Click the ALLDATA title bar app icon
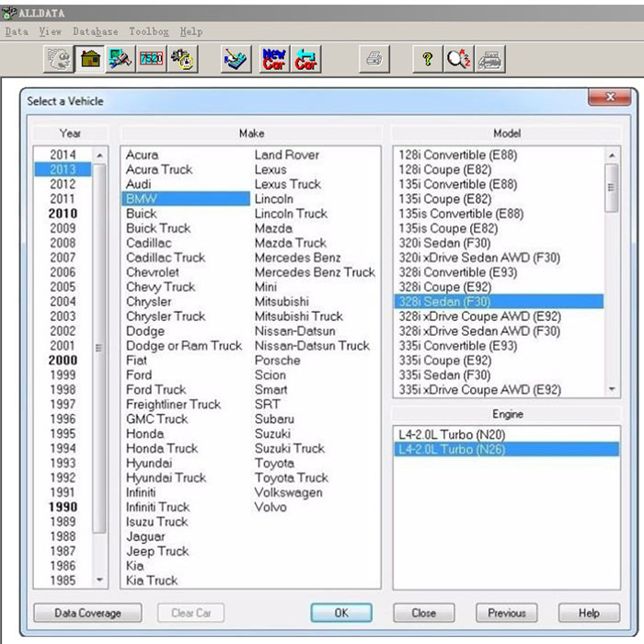Viewport: 644px width, 644px height. coord(9,13)
